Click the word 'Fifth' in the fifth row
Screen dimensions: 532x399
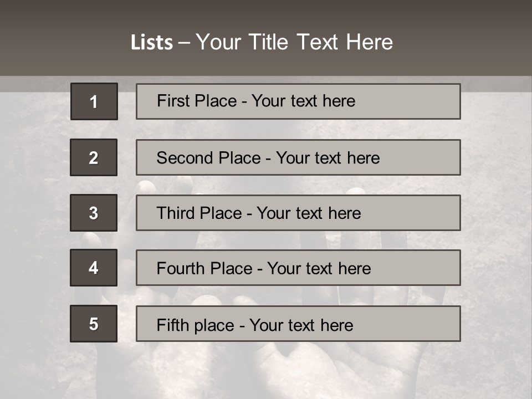[x=173, y=325]
